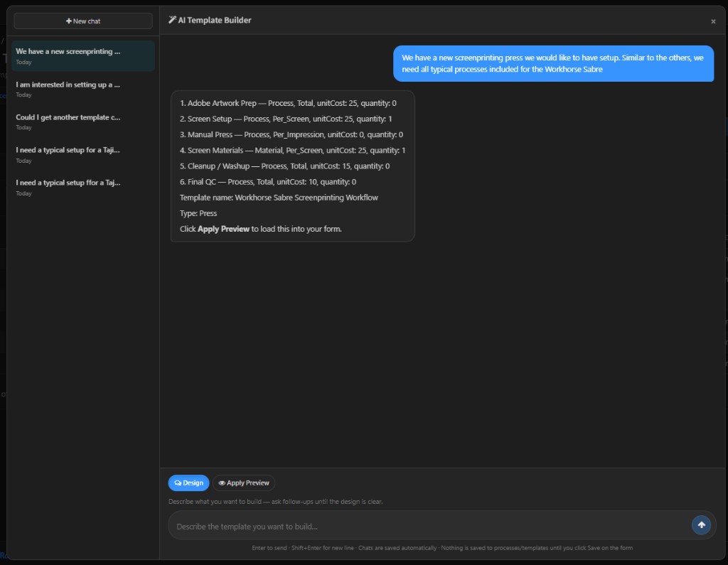This screenshot has height=565, width=728.
Task: Click the 'Describe what you want to build' hint
Action: pyautogui.click(x=275, y=502)
